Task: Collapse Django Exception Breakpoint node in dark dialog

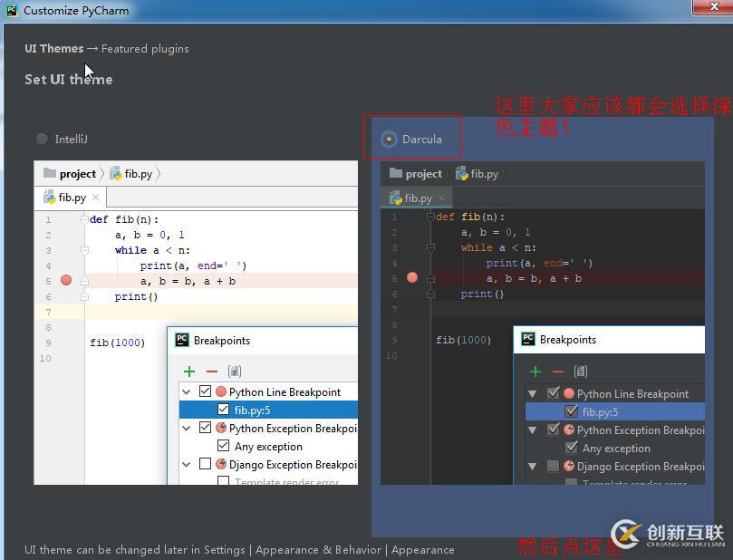Action: (x=533, y=467)
